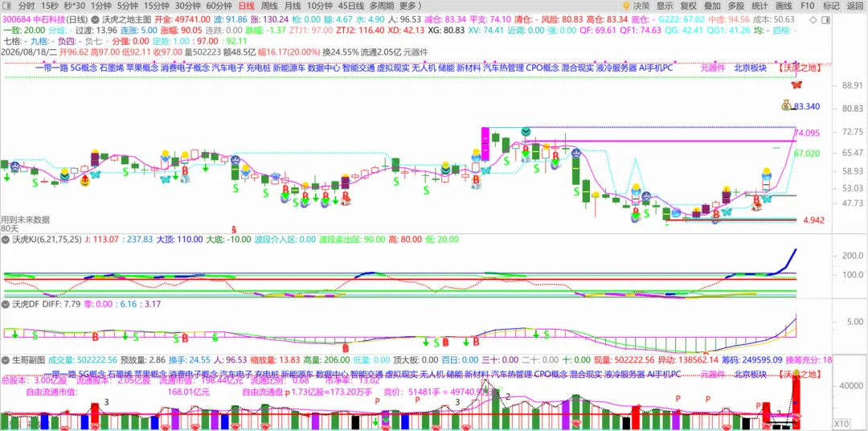Click the stock title 300684 中石科技
Screen dimensions: 868x431
click(33, 19)
